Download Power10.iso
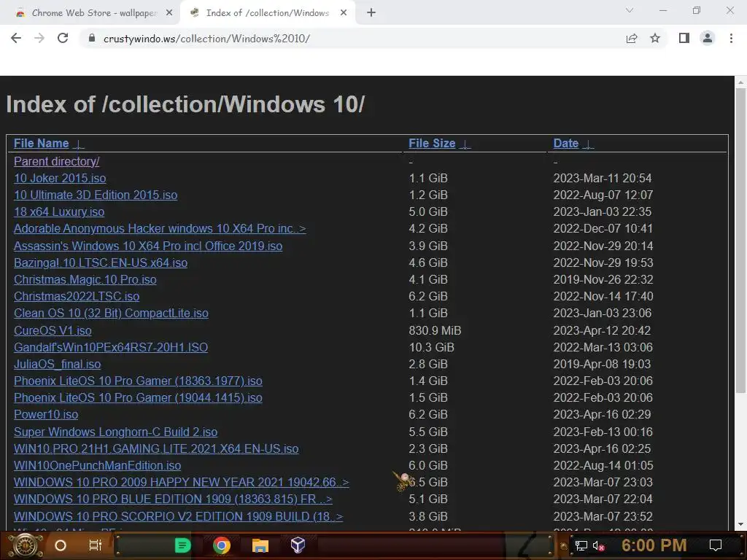747x560 pixels. coord(46,415)
